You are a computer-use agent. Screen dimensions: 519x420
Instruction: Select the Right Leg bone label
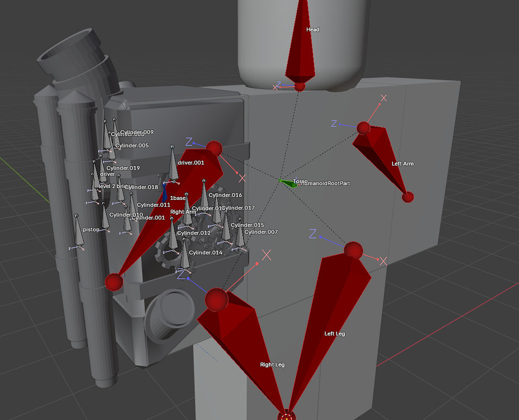point(272,365)
